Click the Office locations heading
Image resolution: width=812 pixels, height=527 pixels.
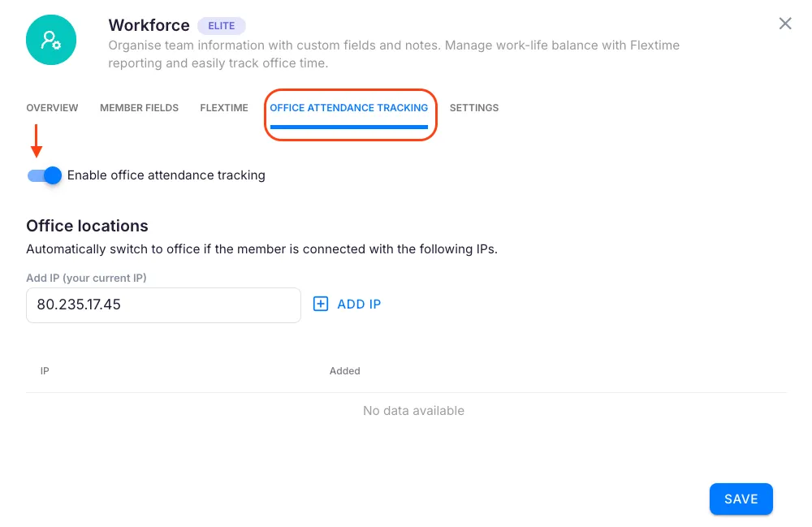tap(87, 226)
